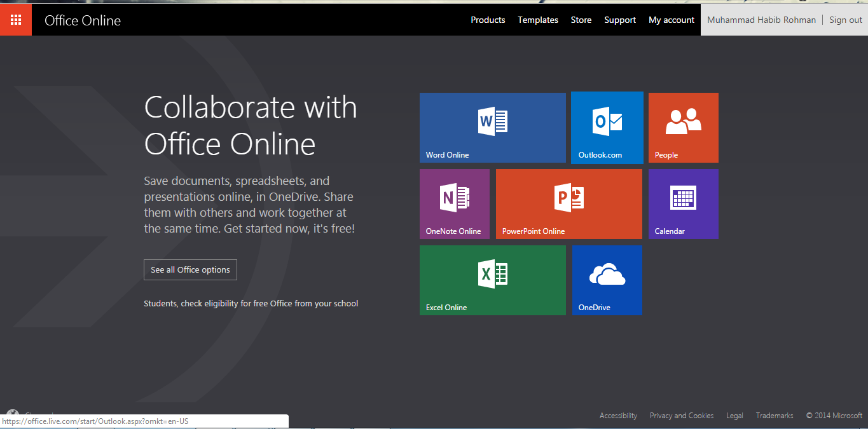
Task: Open the OneDrive tile
Action: 607,280
